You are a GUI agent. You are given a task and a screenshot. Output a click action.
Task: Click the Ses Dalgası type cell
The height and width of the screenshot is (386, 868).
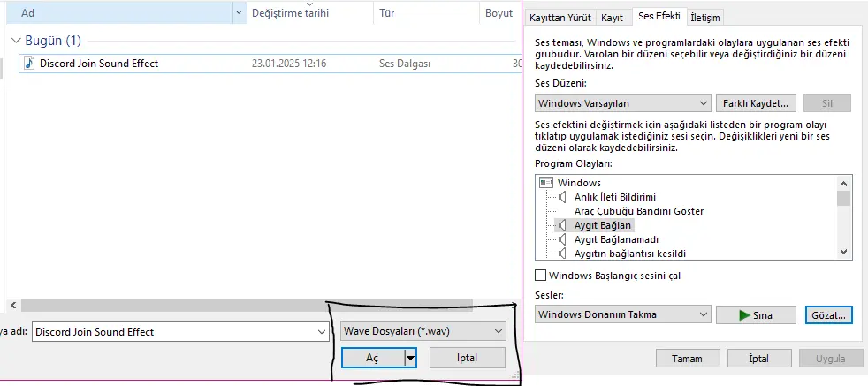405,64
